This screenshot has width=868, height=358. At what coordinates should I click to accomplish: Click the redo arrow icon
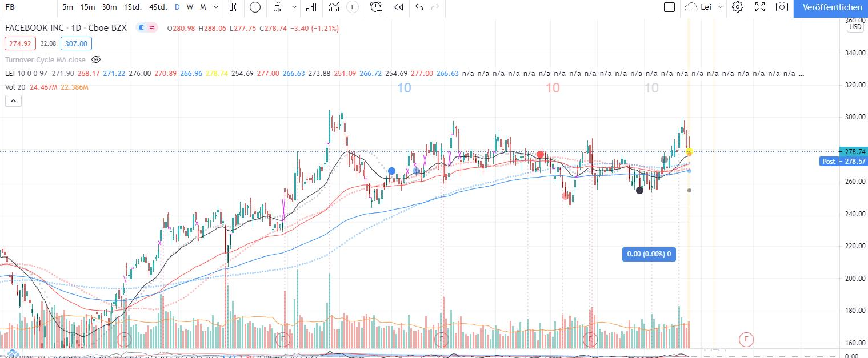coord(435,7)
